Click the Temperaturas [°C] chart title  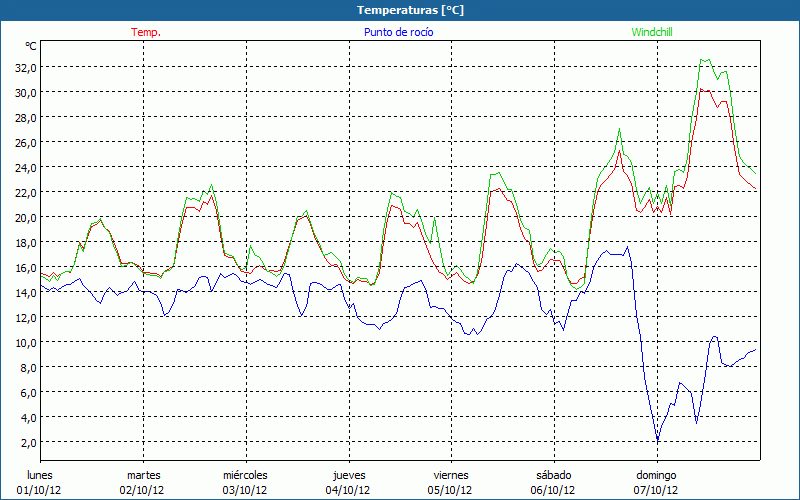pyautogui.click(x=410, y=9)
